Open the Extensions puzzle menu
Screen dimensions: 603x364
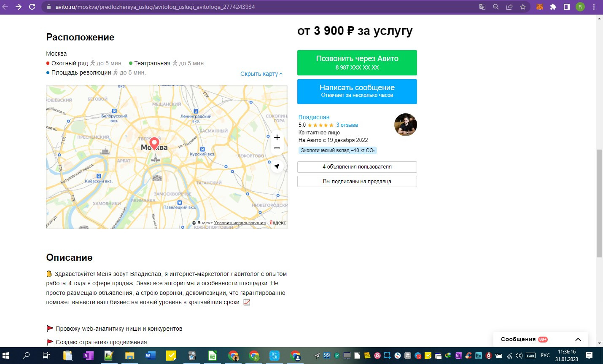553,7
